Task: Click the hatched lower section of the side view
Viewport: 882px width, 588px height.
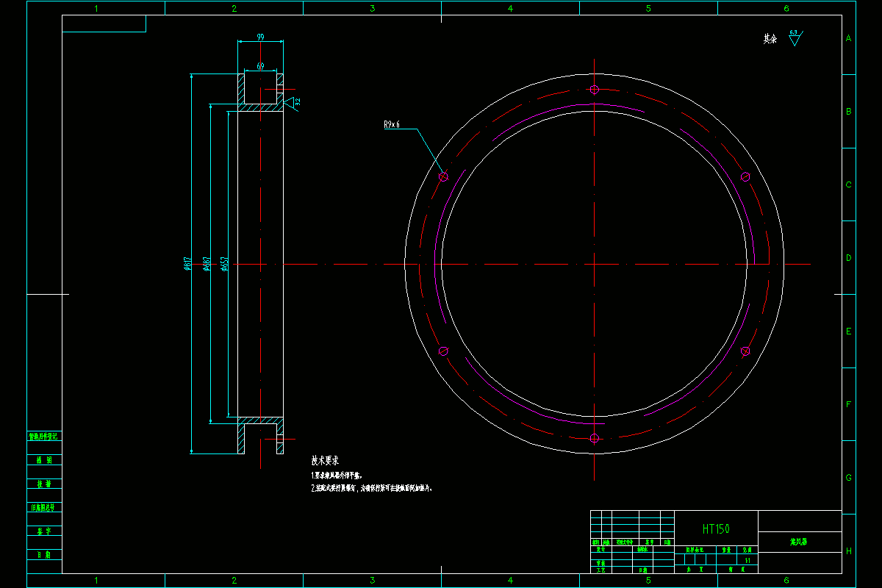Action: [261, 421]
